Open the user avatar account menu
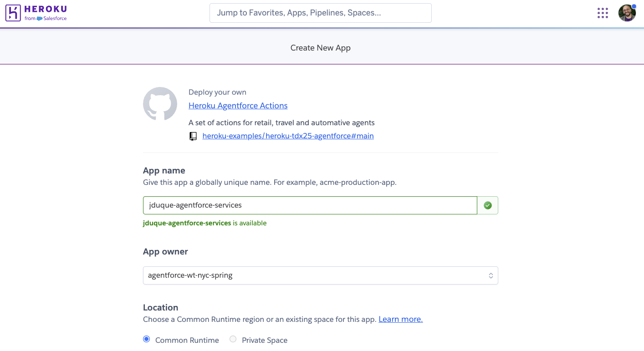The height and width of the screenshot is (351, 644). coord(627,13)
